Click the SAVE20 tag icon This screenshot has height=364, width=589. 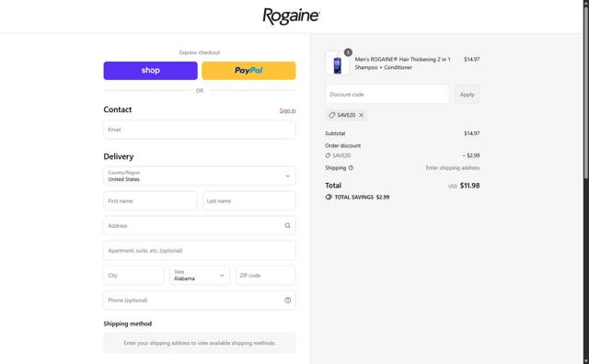coord(331,115)
